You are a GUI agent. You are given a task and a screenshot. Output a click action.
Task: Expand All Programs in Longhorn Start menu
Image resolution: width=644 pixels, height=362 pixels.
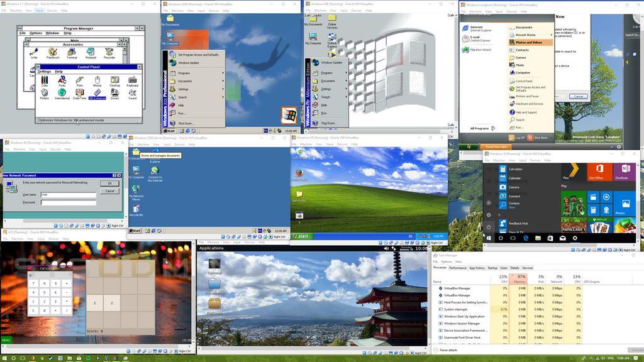482,128
